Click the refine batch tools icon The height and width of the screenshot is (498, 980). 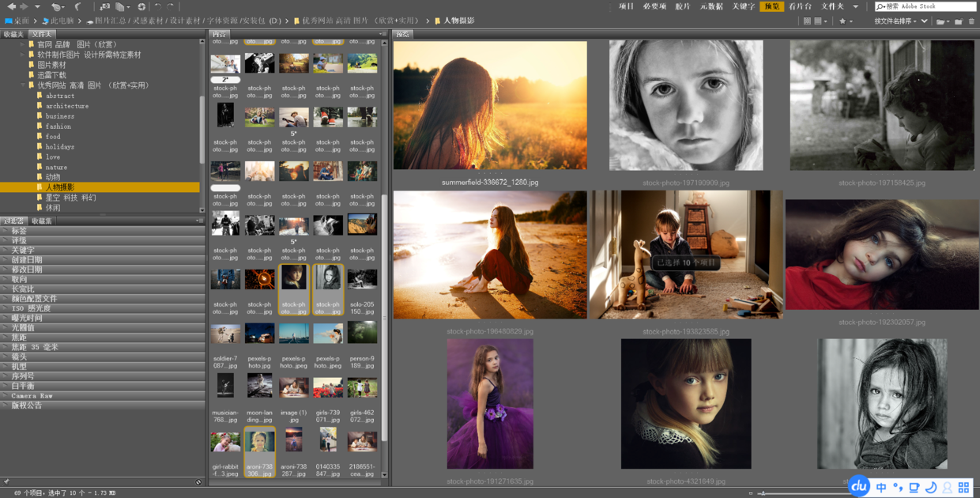122,6
